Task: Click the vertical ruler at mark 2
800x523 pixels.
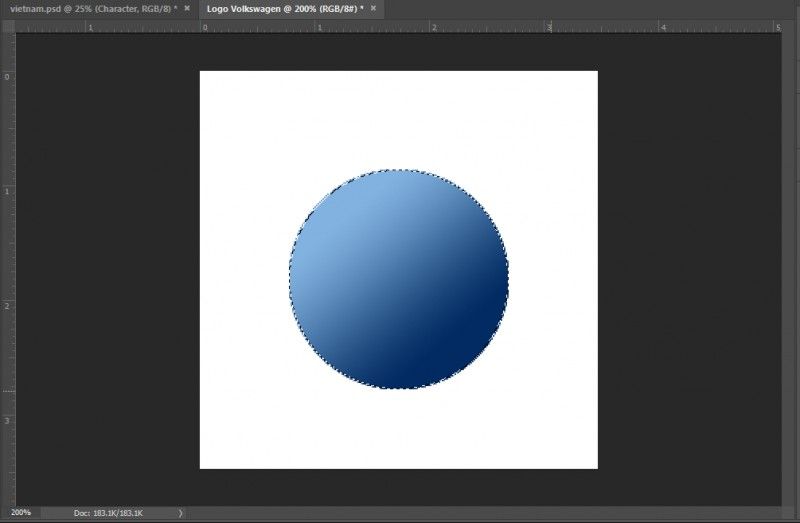Action: pyautogui.click(x=6, y=305)
